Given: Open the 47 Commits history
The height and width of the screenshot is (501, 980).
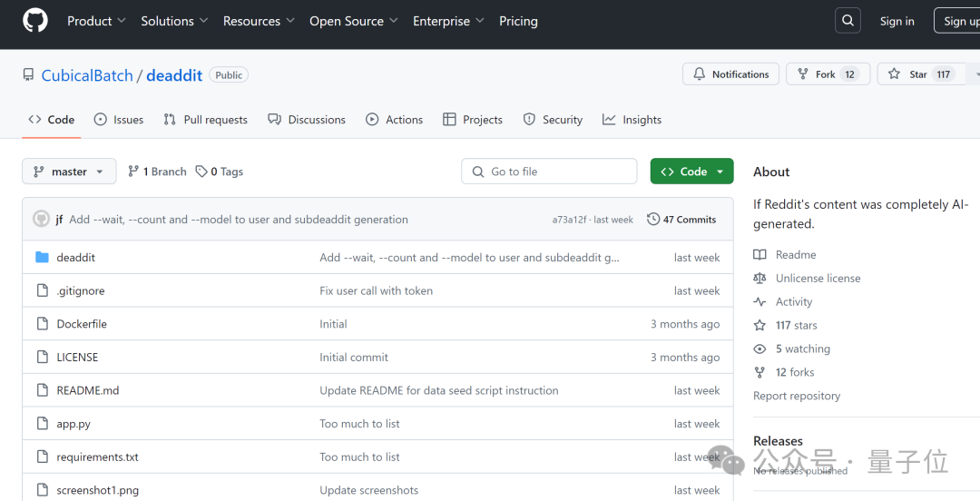Looking at the screenshot, I should click(x=681, y=220).
